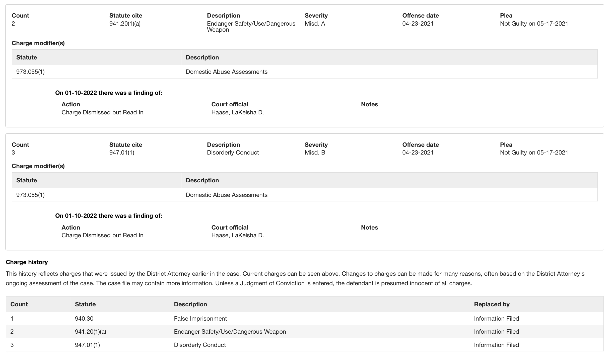Click Count 3 action Charge Dismissed but Read In
Screen dimensions: 616x364
tap(102, 235)
